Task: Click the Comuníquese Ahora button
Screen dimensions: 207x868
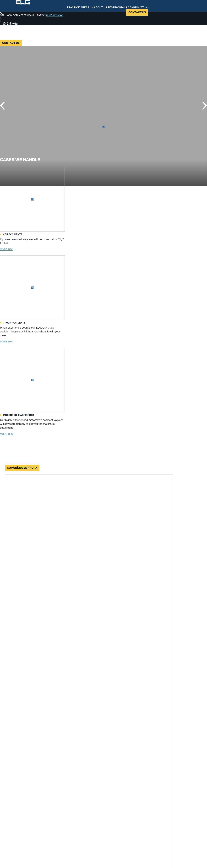Action: [x=22, y=468]
